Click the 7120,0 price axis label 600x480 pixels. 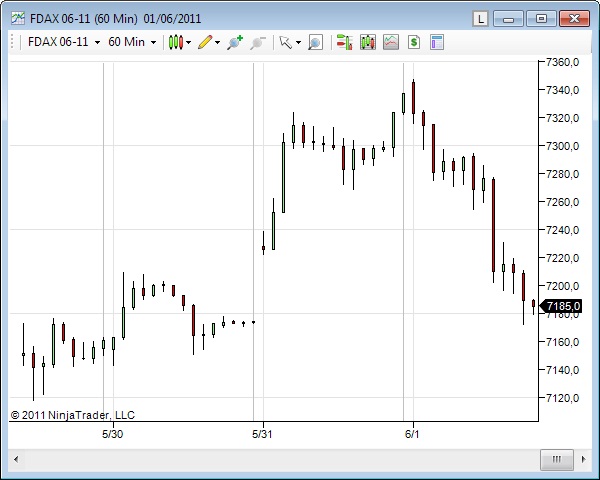tap(562, 398)
